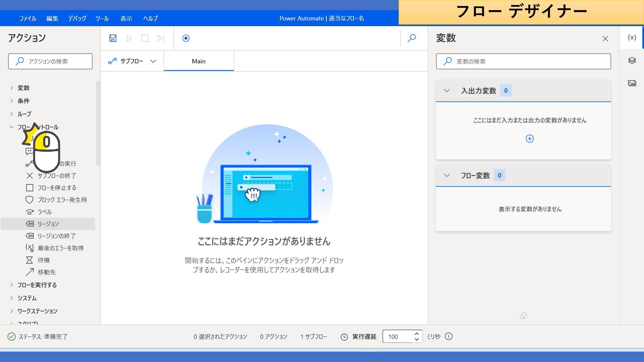The height and width of the screenshot is (362, 644).
Task: Start the recorder icon
Action: (x=186, y=38)
